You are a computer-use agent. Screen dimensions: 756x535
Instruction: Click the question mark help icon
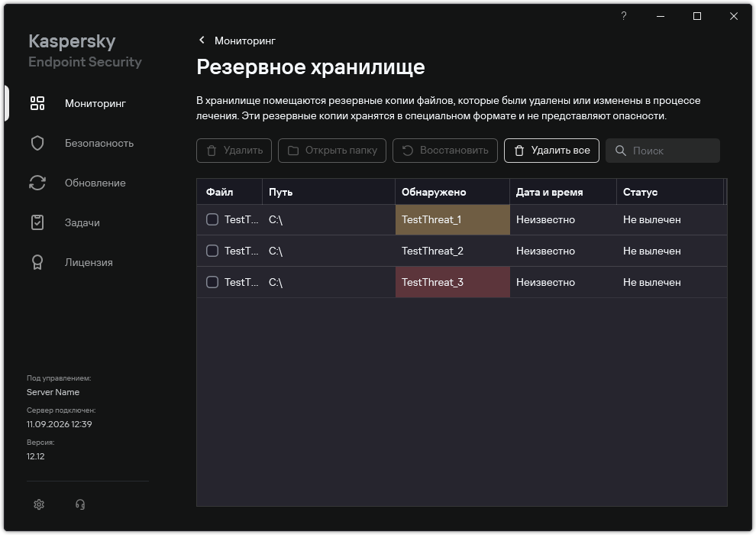pos(623,16)
